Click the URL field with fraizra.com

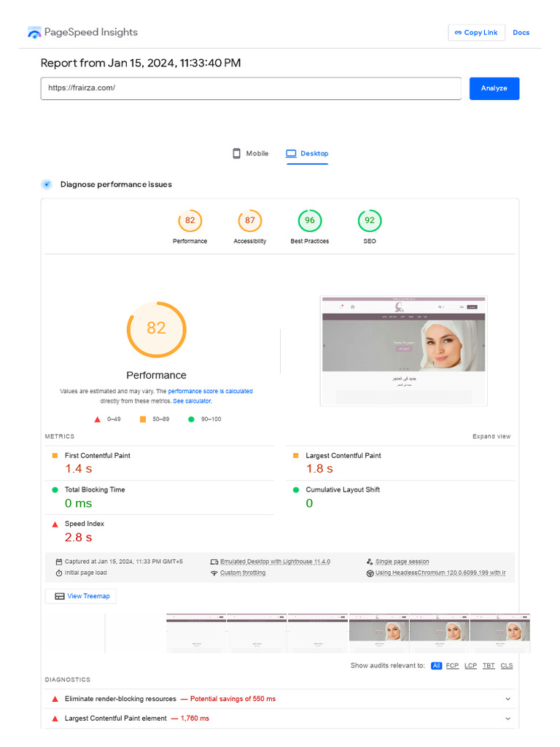[x=251, y=88]
